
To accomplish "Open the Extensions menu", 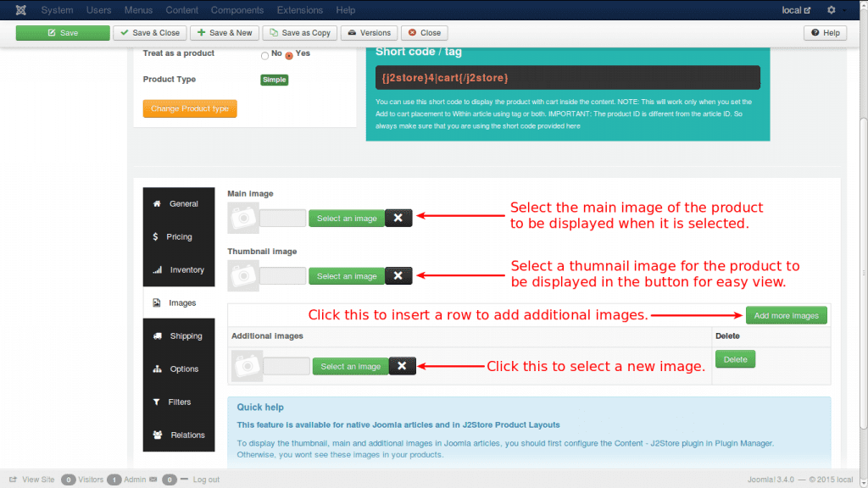I will point(299,10).
